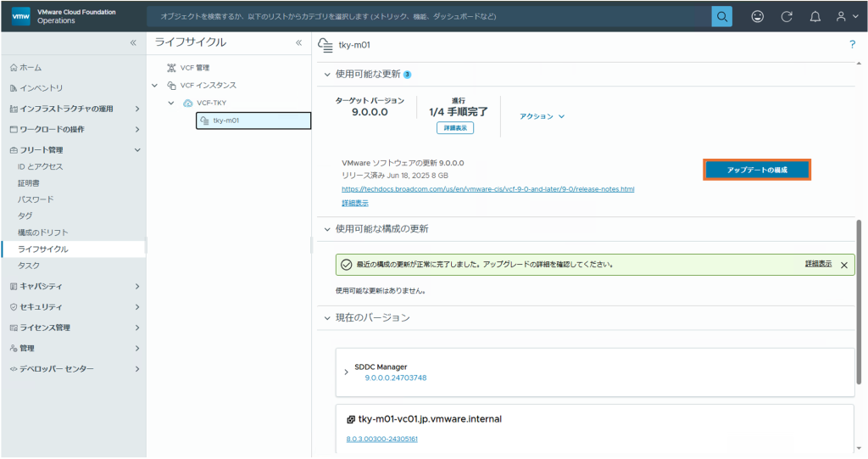868x459 pixels.
Task: Click the VCF-TKY cloud icon
Action: 188,104
